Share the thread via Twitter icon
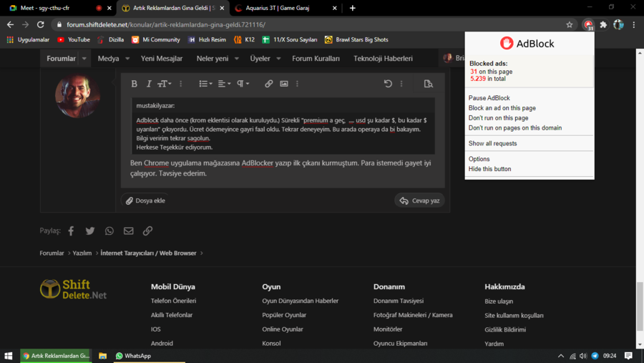Viewport: 644px width, 363px height. coord(90,231)
